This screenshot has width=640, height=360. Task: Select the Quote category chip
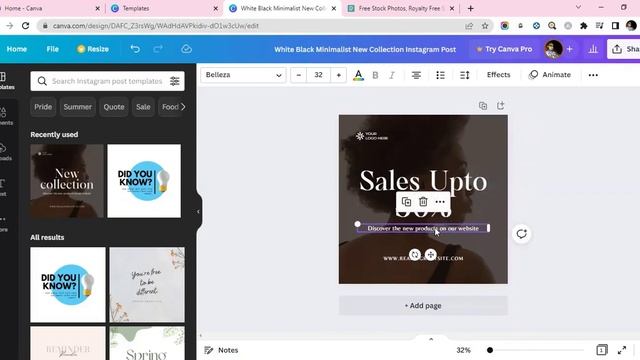114,107
